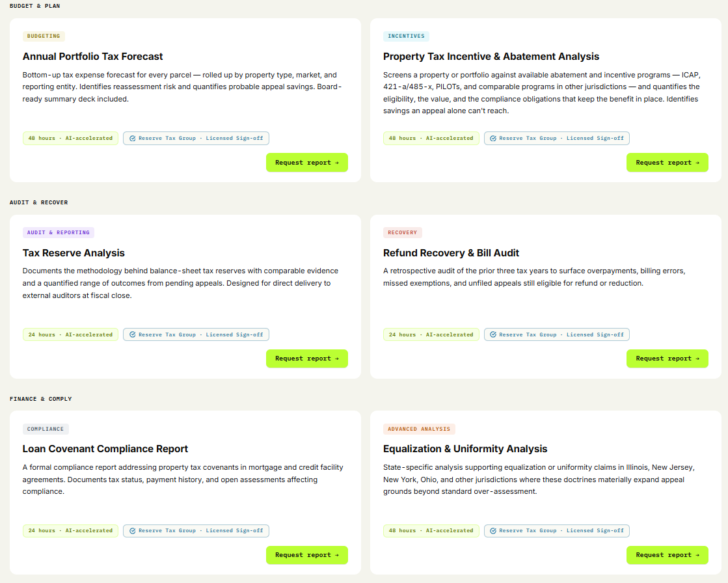This screenshot has height=583, width=728.
Task: Click the check badge icon in the Refund Recovery card
Action: point(493,334)
